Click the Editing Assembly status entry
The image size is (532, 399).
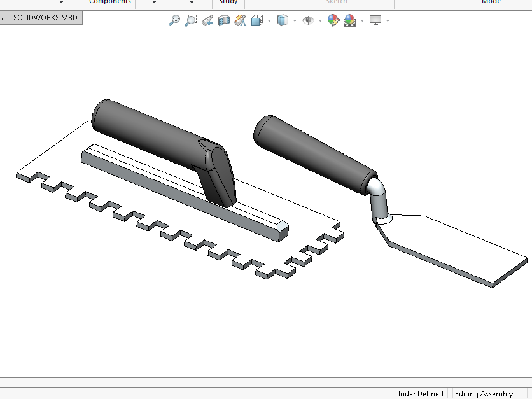point(484,393)
